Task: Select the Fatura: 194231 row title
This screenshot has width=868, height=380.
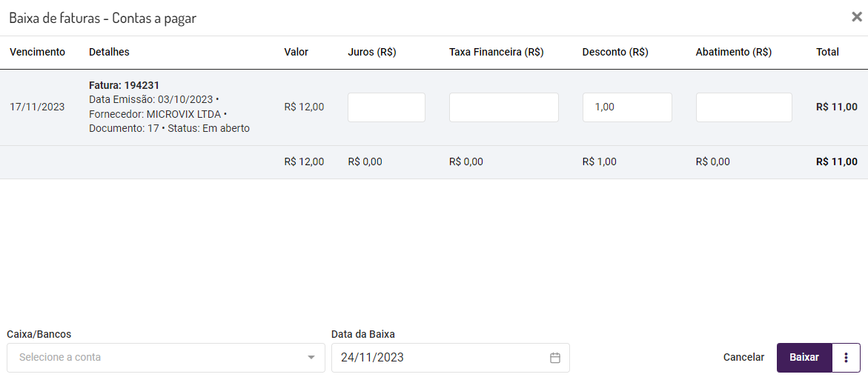Action: coord(124,85)
